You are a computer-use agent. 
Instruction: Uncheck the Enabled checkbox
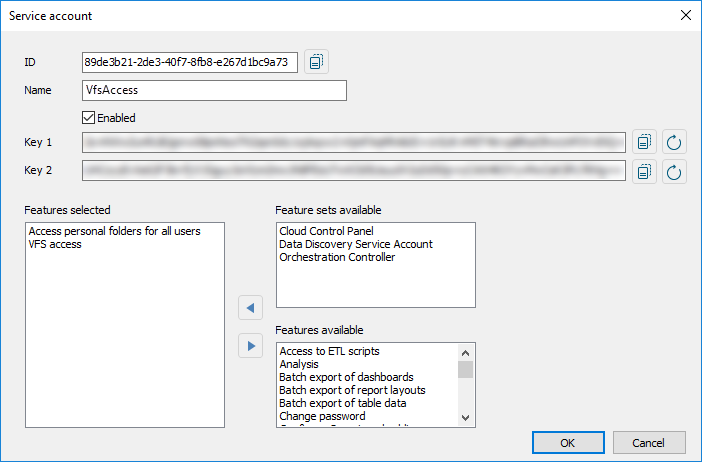(x=89, y=118)
